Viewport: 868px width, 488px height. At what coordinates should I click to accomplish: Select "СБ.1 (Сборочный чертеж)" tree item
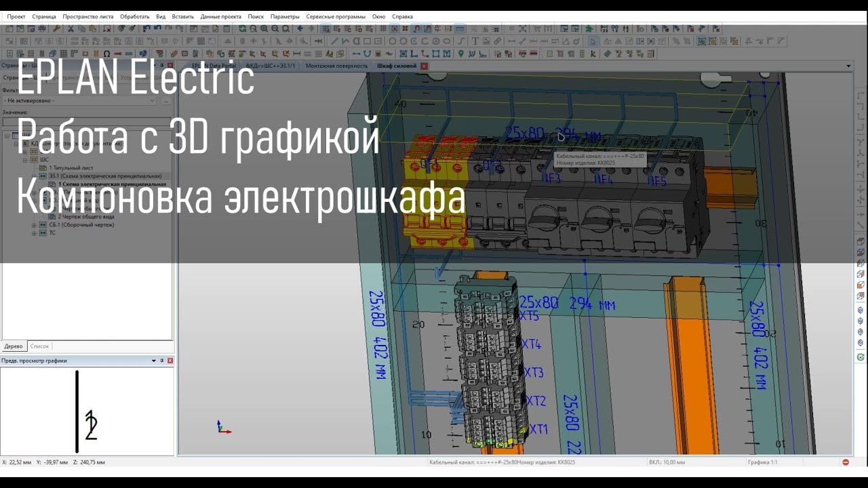tap(81, 225)
